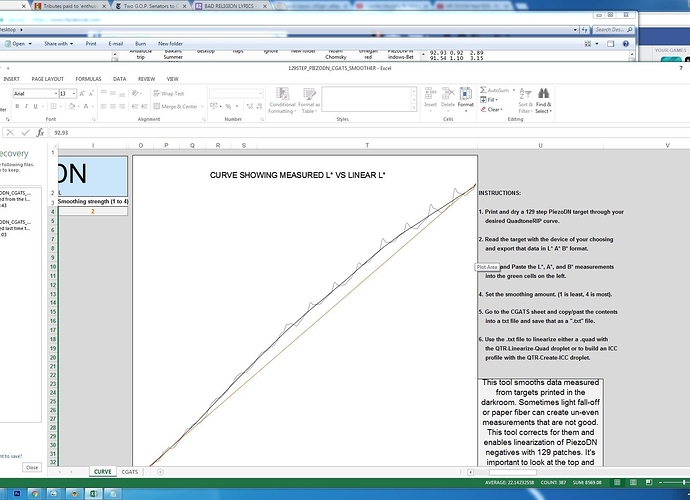
Task: Open the Number Format dropdown
Action: pos(261,94)
